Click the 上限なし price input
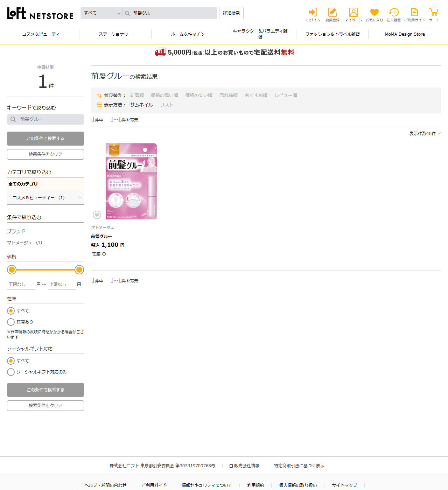448x490 pixels. click(x=62, y=285)
